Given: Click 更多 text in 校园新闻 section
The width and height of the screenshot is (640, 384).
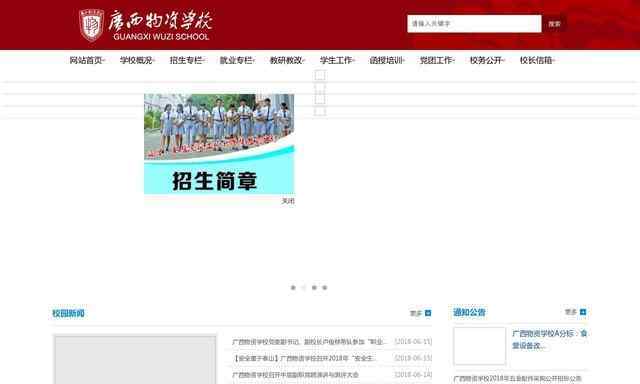Looking at the screenshot, I should [416, 313].
